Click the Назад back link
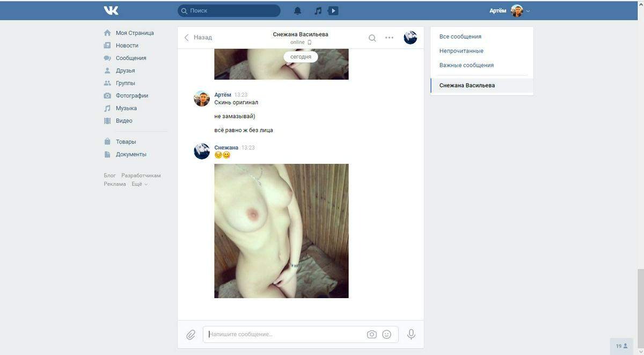The image size is (644, 355). (198, 38)
